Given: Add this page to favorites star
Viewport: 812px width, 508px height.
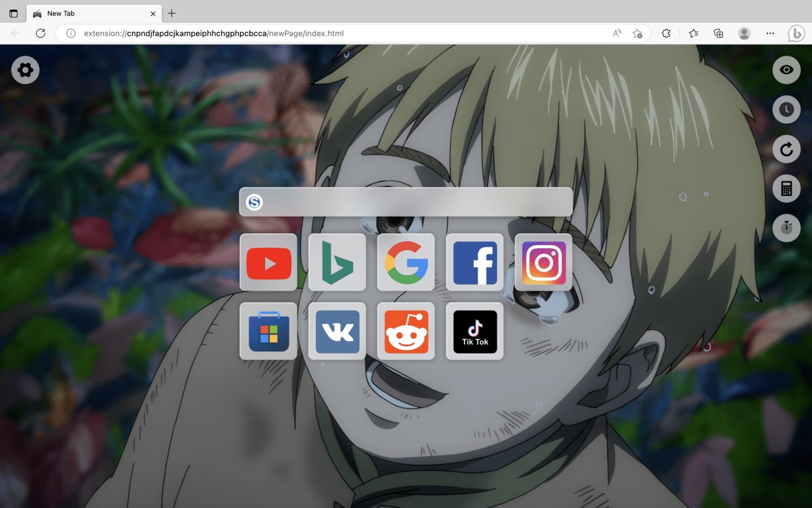Looking at the screenshot, I should click(x=638, y=33).
